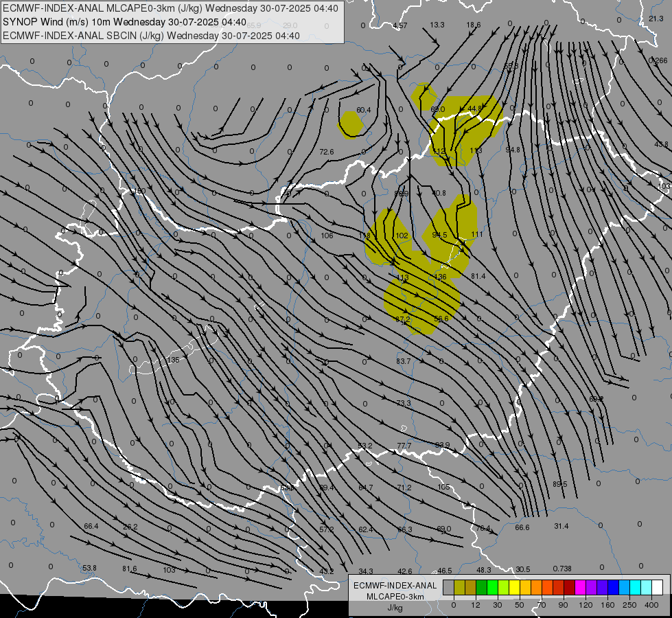
Task: Click the legend scale value 30
Action: (x=497, y=605)
